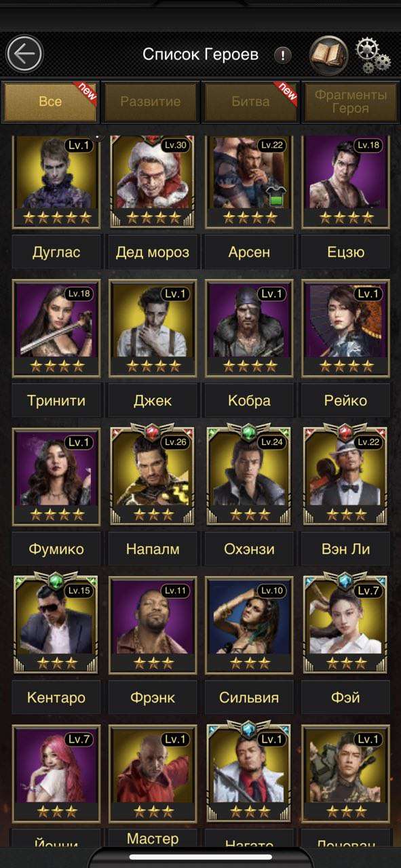The width and height of the screenshot is (401, 868).
Task: Click the Рейко name label
Action: point(345,401)
